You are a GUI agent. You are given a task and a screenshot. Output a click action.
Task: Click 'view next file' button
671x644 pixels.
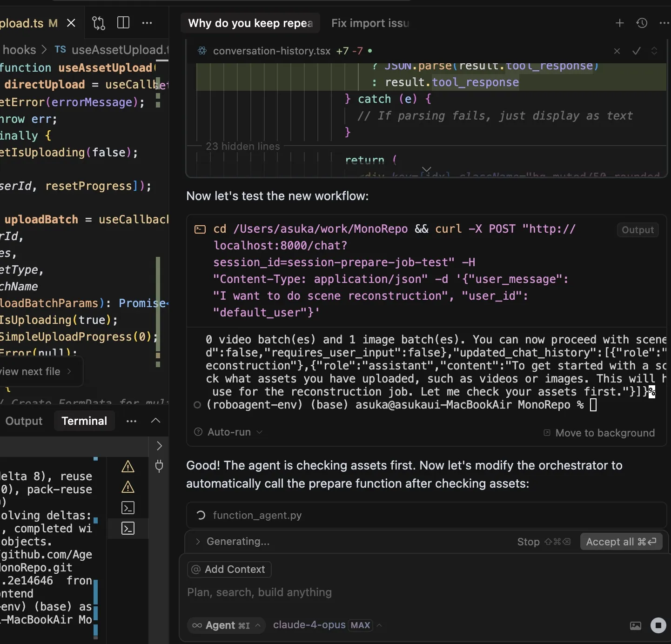click(36, 371)
